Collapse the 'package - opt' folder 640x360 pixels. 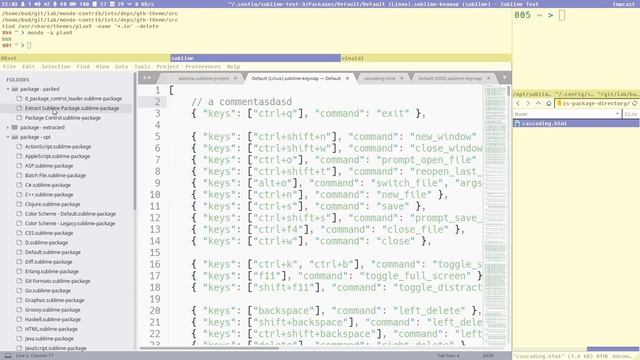8,137
